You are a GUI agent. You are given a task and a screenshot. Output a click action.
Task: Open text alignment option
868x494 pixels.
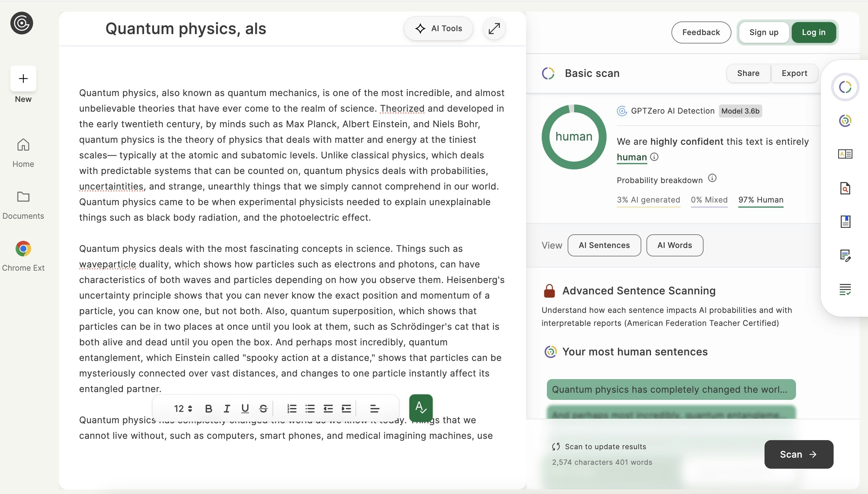click(374, 409)
